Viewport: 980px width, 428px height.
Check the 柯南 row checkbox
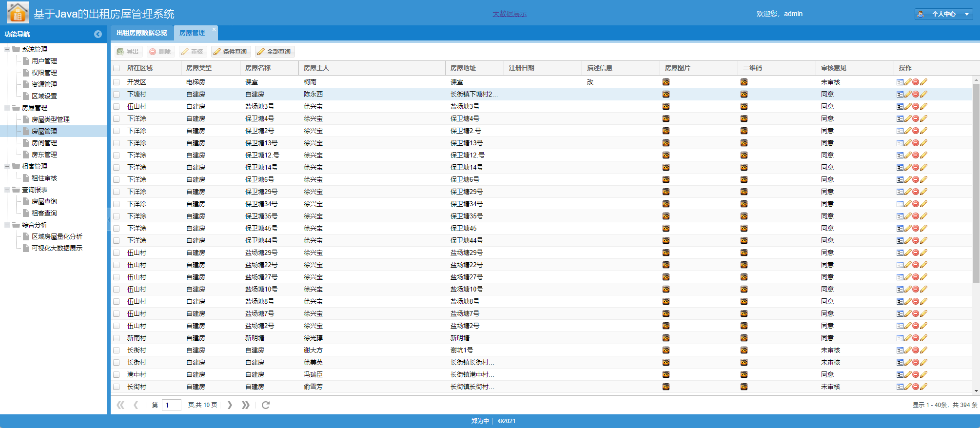[116, 82]
